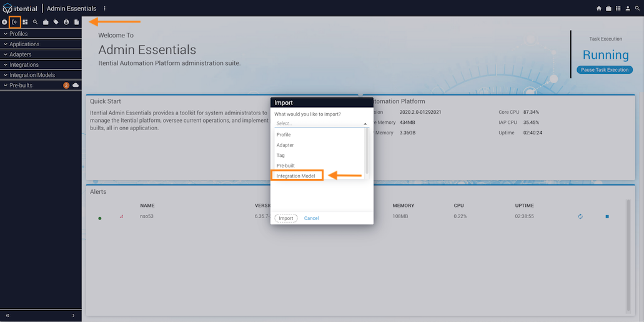Click the version 2020.2.0-01292021 value
Screen dimensions: 644x322
tap(420, 112)
